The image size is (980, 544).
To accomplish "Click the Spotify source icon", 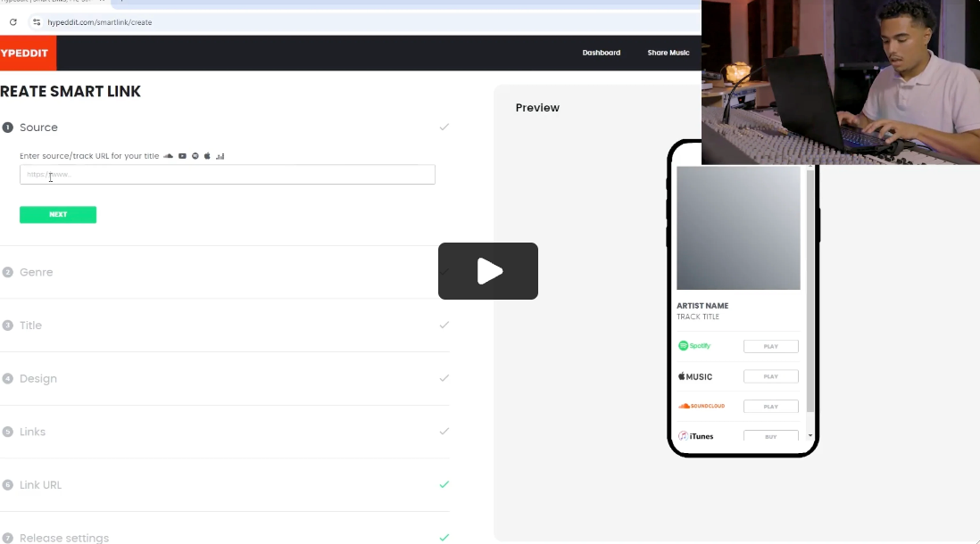I will click(195, 156).
